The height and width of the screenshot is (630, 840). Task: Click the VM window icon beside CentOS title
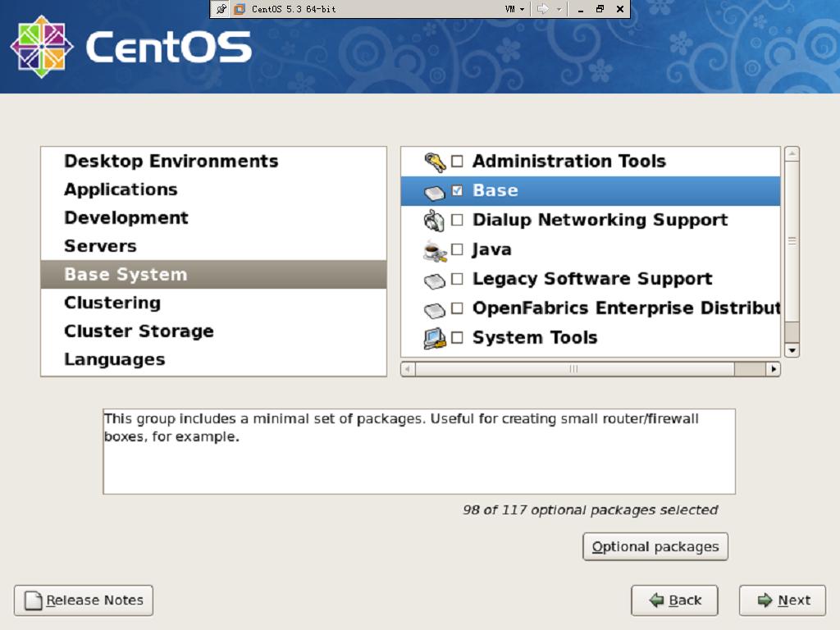[240, 9]
